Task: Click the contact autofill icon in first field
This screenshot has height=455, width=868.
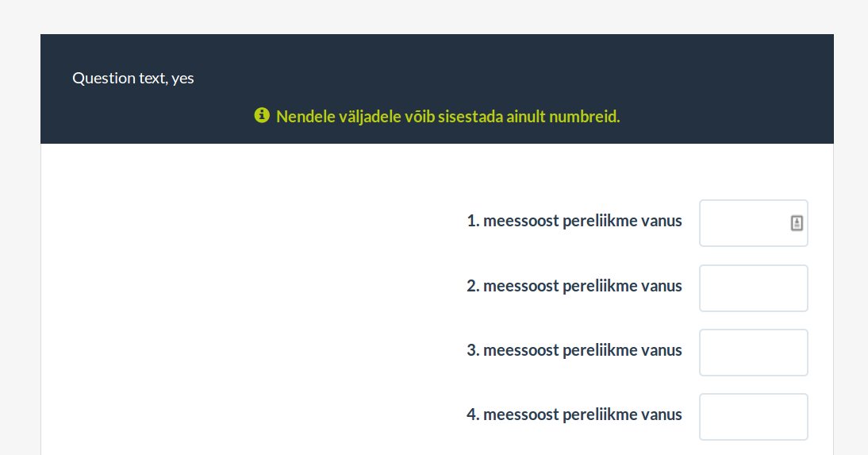Action: coord(797,223)
